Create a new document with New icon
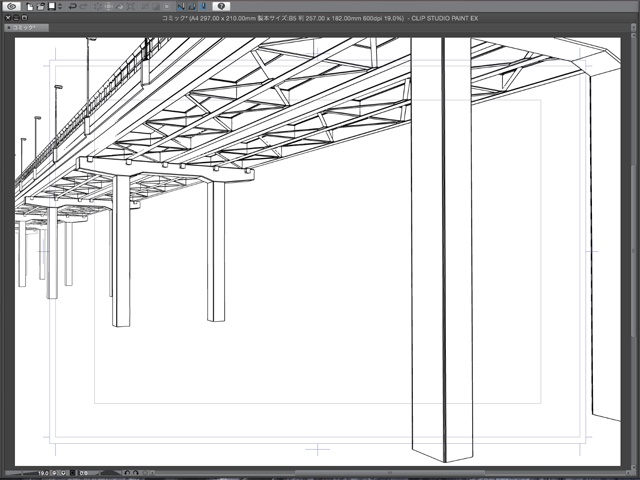The image size is (640, 480). click(x=30, y=7)
